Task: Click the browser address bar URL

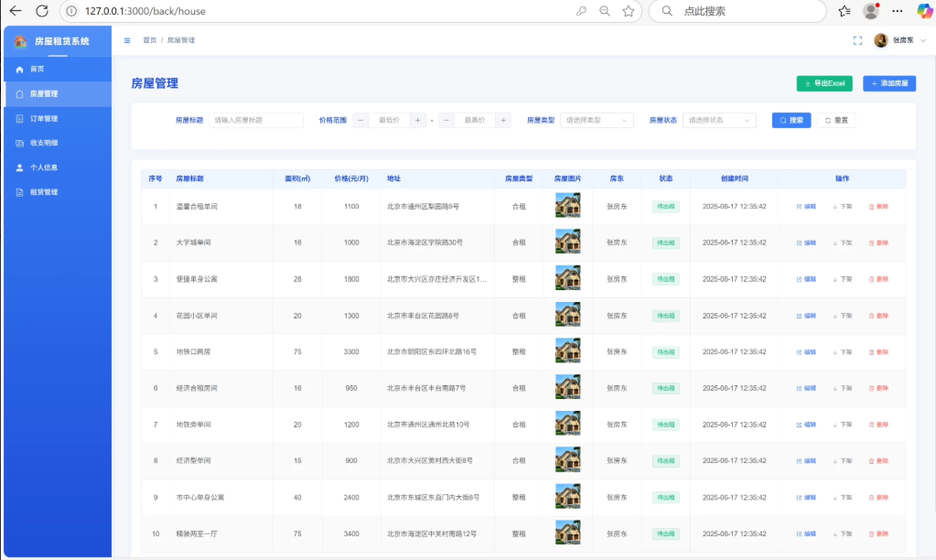Action: (x=145, y=11)
